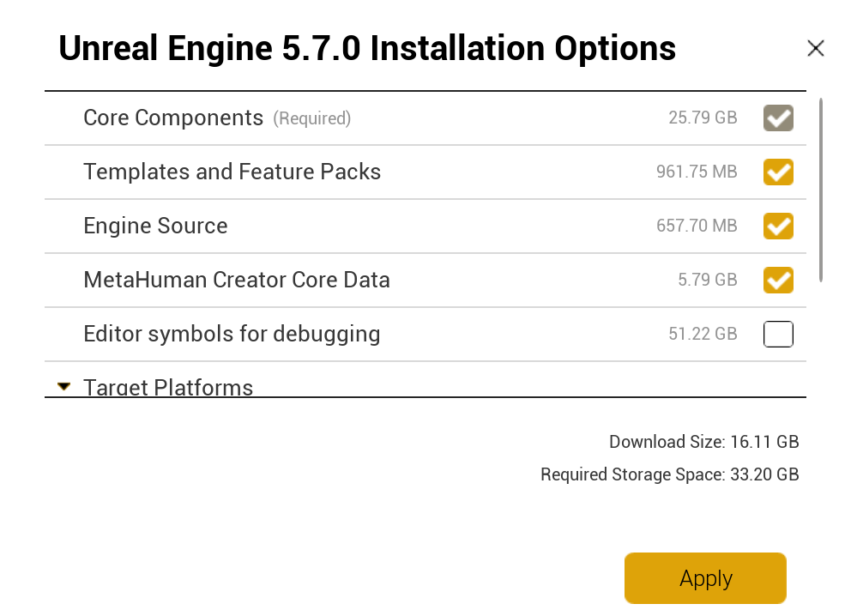Viewport: 857px width, 616px height.
Task: Close the Installation Options dialog
Action: pyautogui.click(x=815, y=49)
